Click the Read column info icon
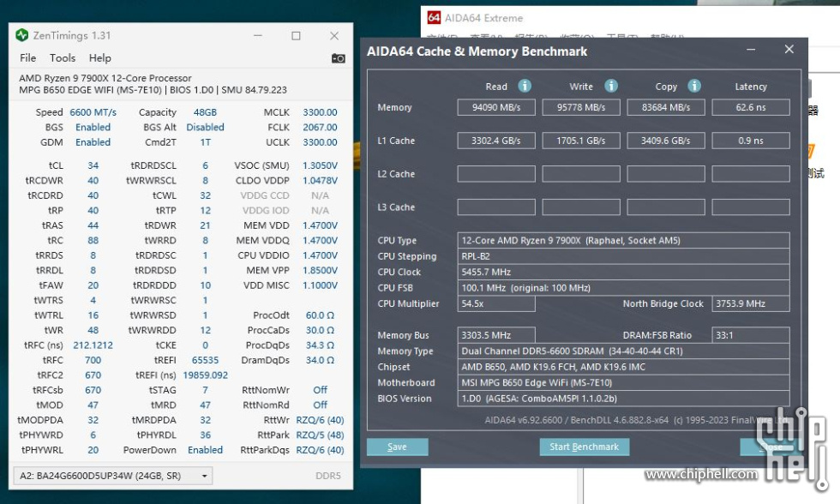 (525, 86)
